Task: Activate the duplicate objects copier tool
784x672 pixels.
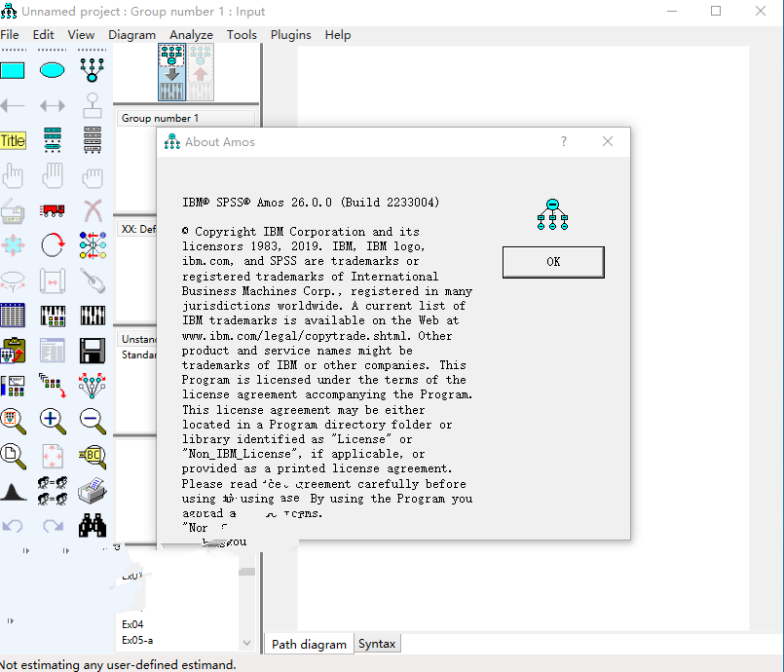Action: click(x=13, y=210)
